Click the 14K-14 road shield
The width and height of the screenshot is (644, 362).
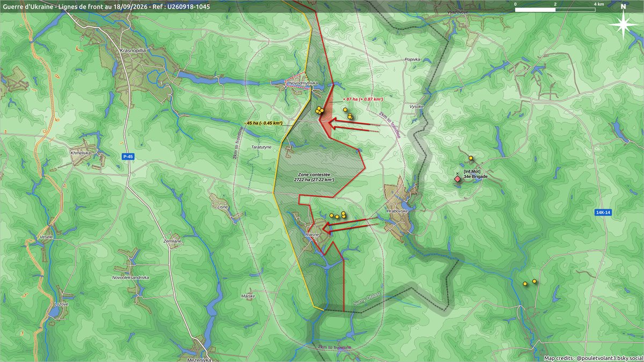tap(603, 212)
